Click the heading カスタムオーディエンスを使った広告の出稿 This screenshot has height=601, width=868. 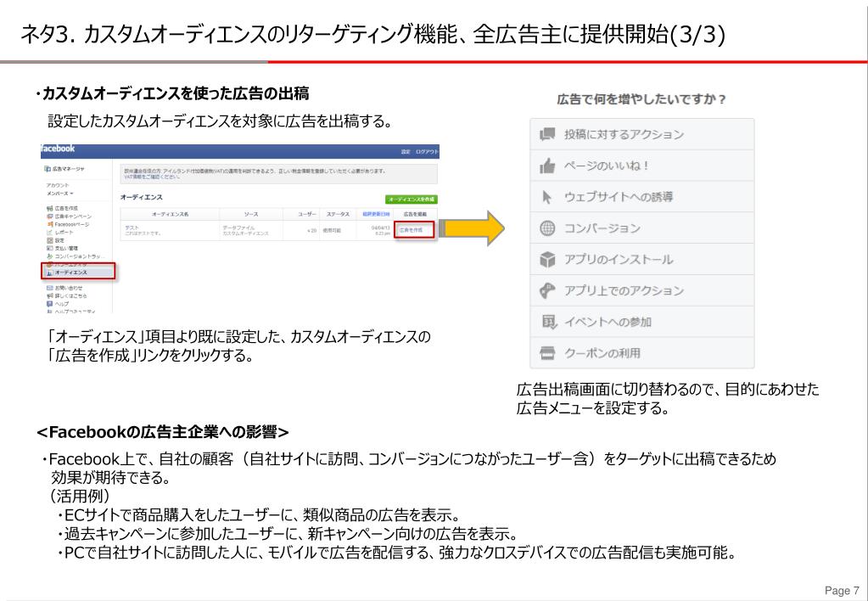tap(176, 93)
